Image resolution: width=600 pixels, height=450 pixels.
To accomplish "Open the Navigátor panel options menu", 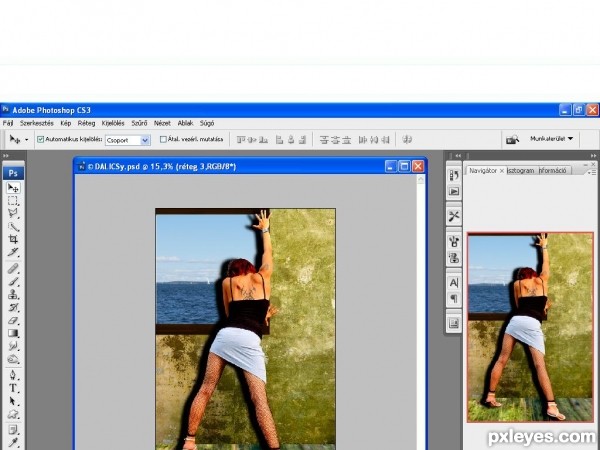I will [592, 172].
